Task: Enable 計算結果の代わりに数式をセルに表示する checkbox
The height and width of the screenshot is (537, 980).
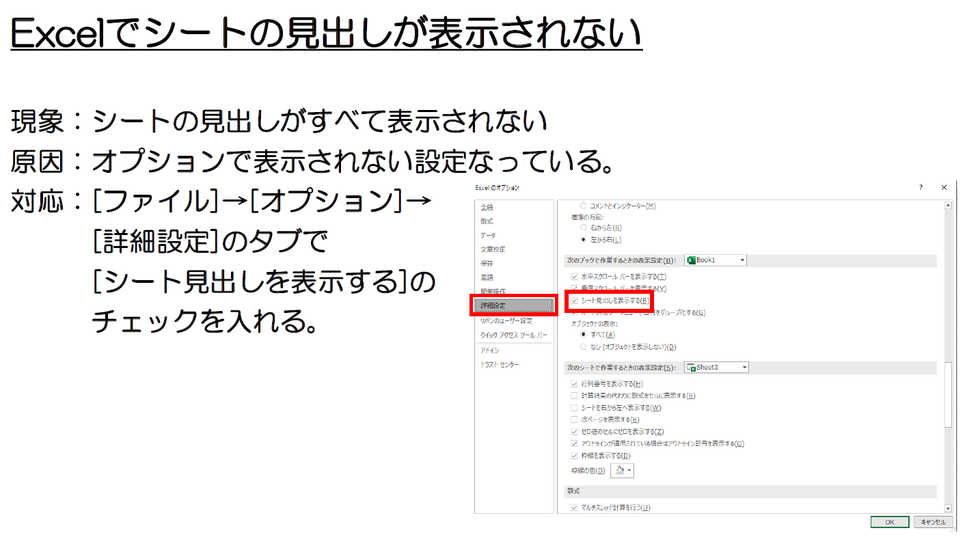Action: click(574, 396)
